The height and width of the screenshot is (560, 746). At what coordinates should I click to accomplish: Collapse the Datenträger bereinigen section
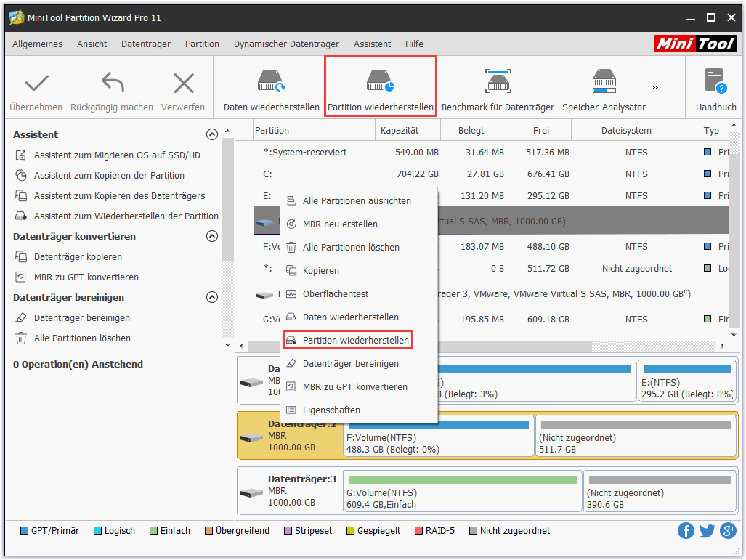(212, 297)
